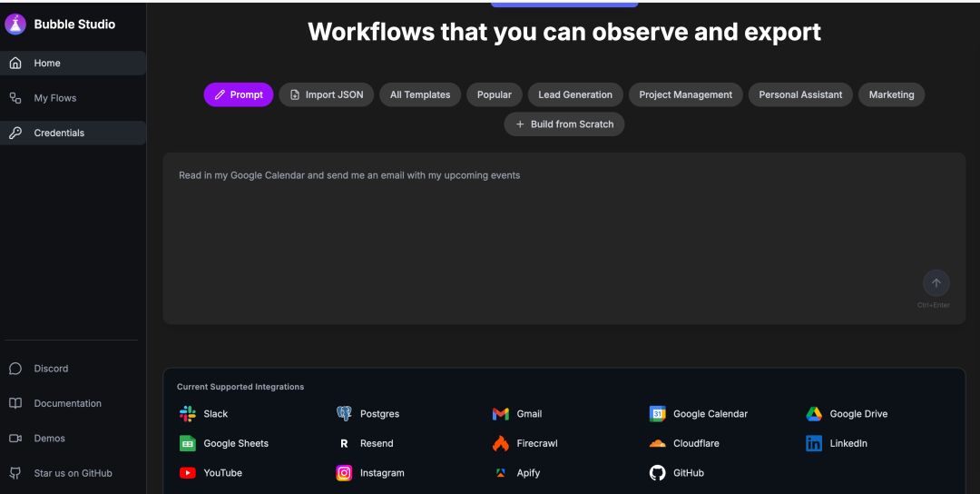Click the Cloudflare cloud icon
The height and width of the screenshot is (494, 980).
coord(658,443)
